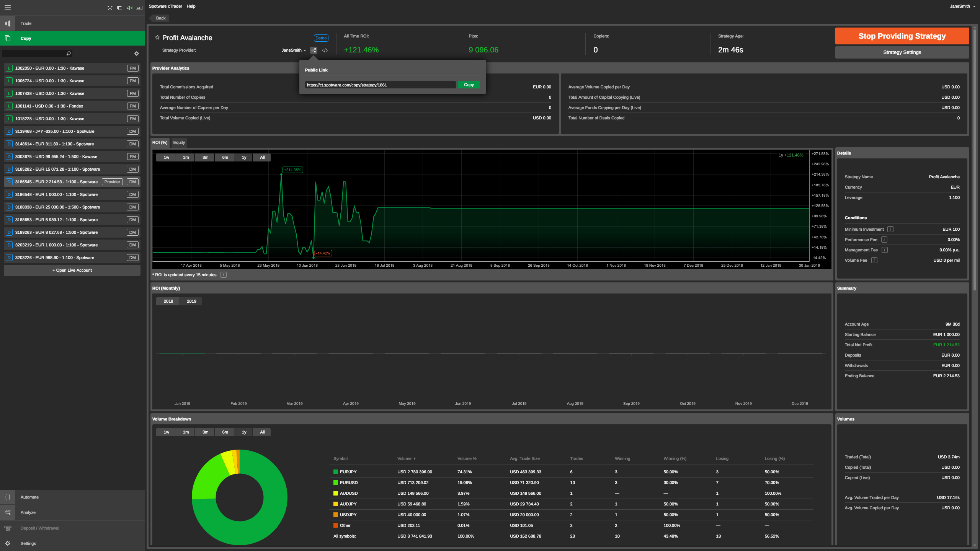Open Help menu
This screenshot has height=551, width=980.
coord(191,6)
